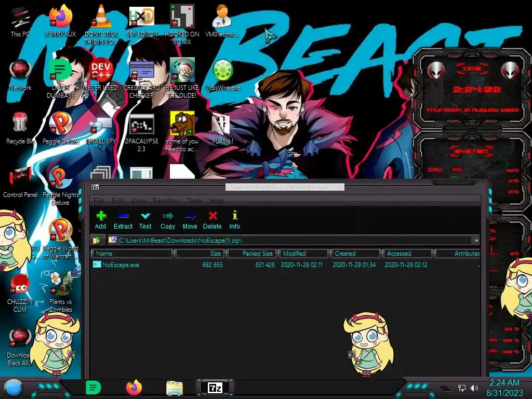This screenshot has width=532, height=399.
Task: Sort by the Attributes column header
Action: (x=457, y=254)
